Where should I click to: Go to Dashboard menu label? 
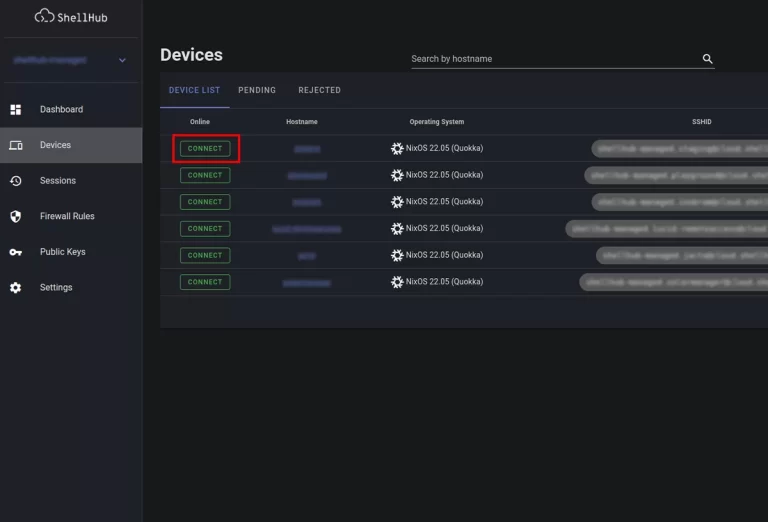(x=61, y=109)
